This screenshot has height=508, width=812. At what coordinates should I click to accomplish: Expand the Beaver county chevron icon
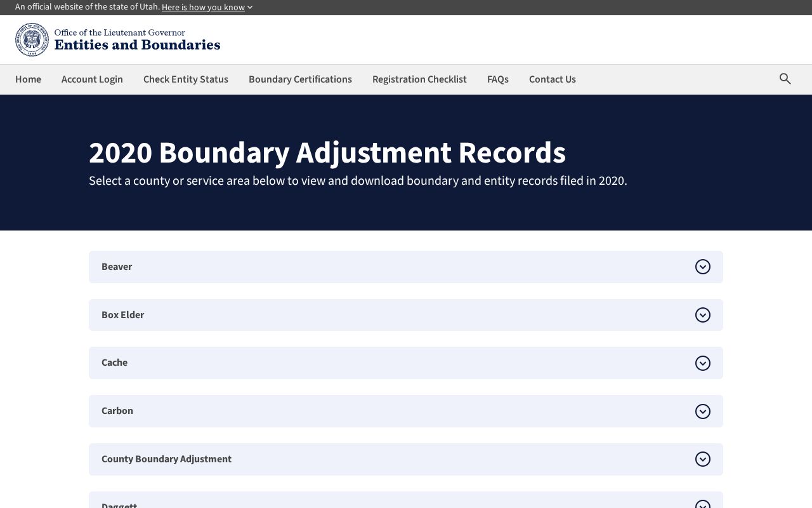coord(703,267)
